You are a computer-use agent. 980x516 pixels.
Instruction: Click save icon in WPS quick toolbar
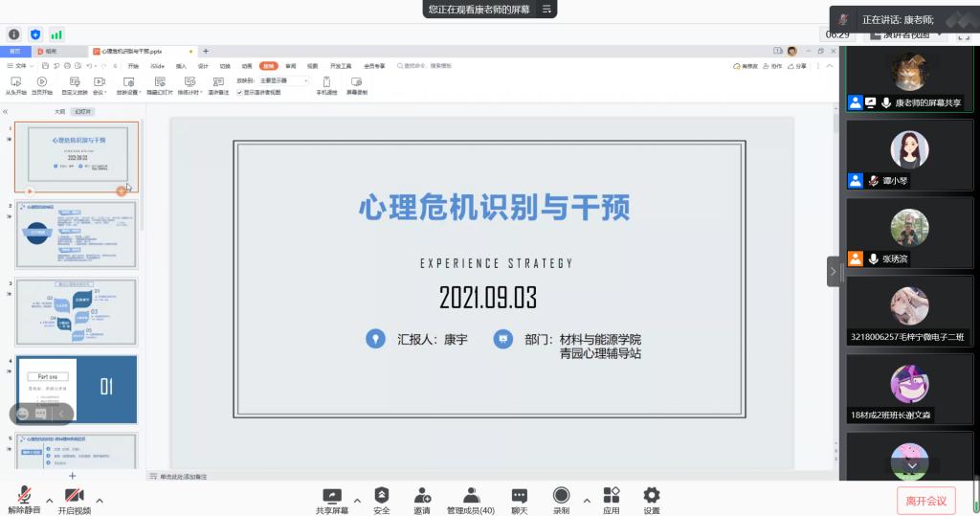coord(46,66)
